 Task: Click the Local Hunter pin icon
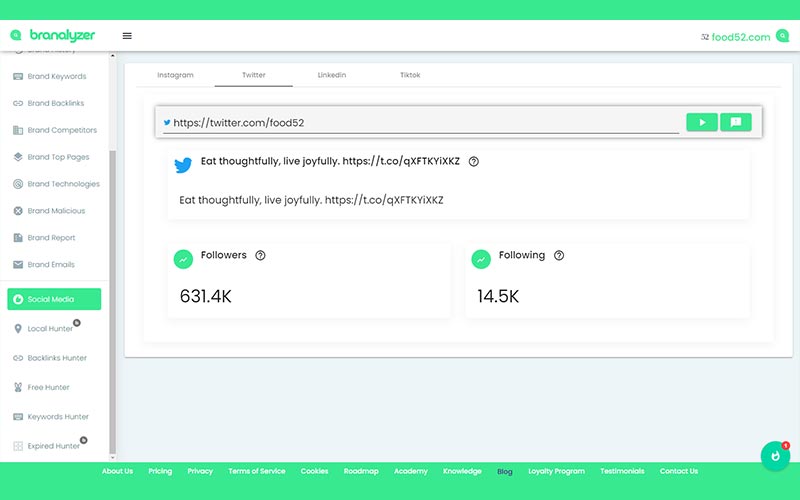pyautogui.click(x=18, y=329)
